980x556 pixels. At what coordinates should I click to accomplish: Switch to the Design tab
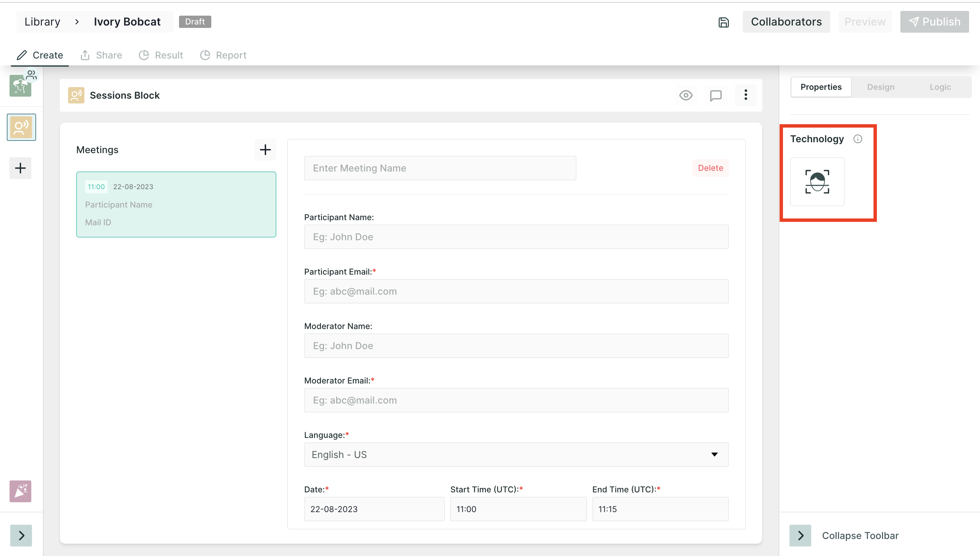(880, 87)
